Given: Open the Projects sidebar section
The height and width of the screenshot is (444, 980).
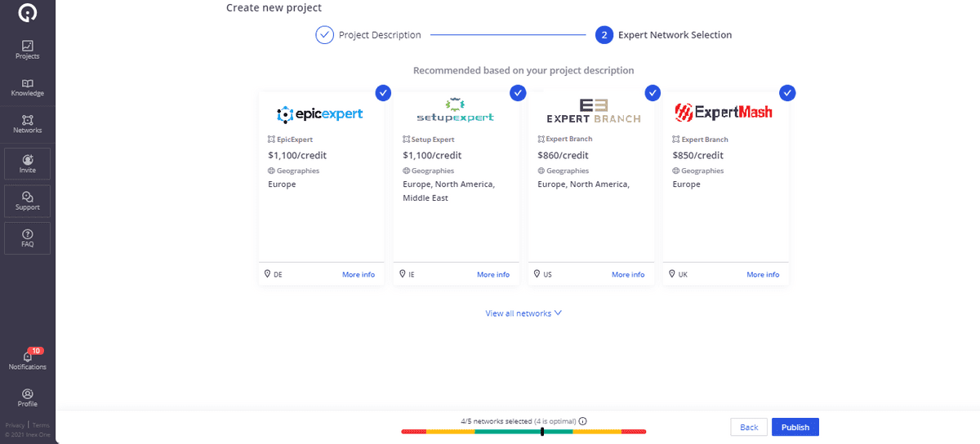Looking at the screenshot, I should coord(28,50).
